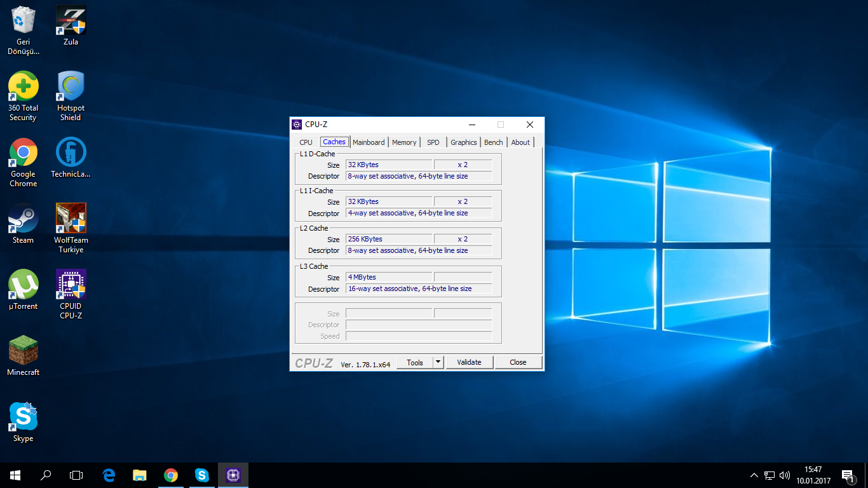The width and height of the screenshot is (868, 488).
Task: Click the Validate button
Action: pos(469,362)
